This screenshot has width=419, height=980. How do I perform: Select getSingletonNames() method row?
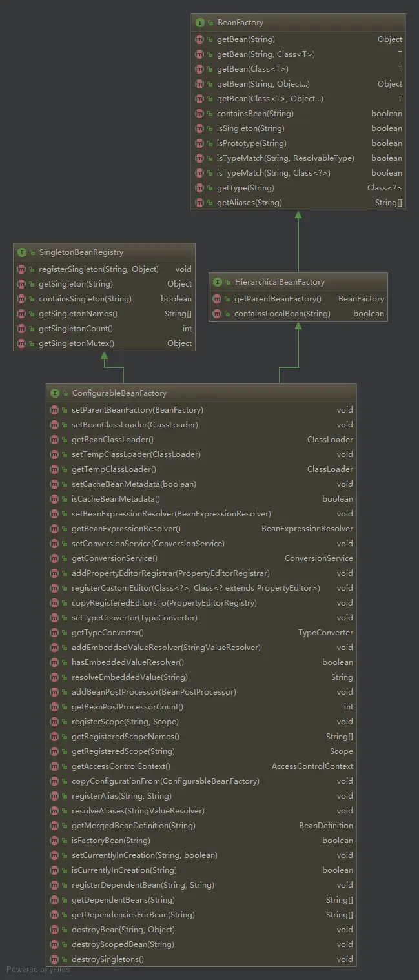104,314
